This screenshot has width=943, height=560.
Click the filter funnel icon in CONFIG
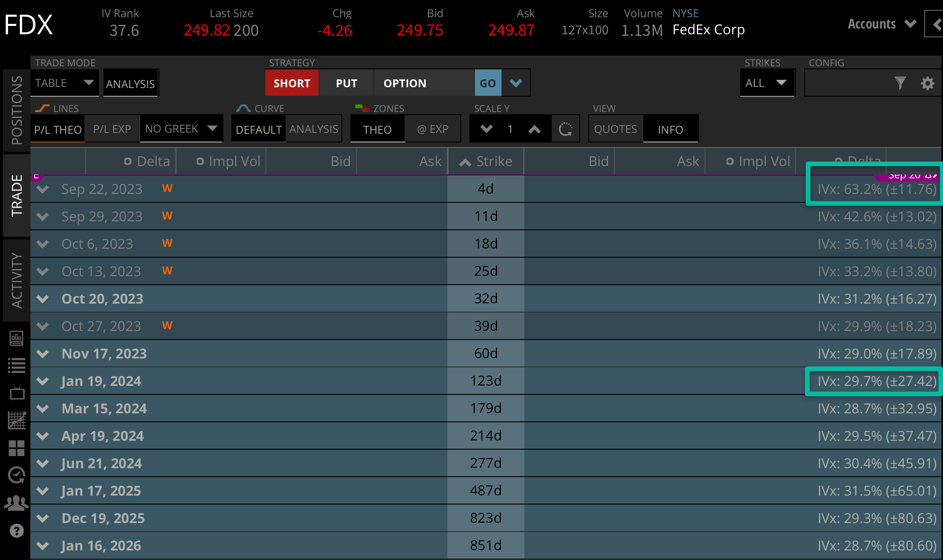900,83
